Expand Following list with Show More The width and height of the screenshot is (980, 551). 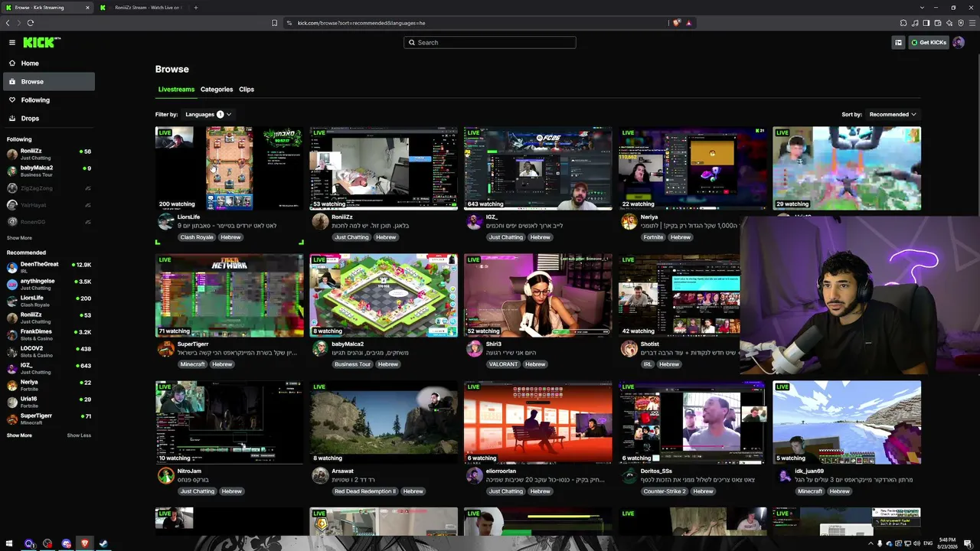[19, 238]
